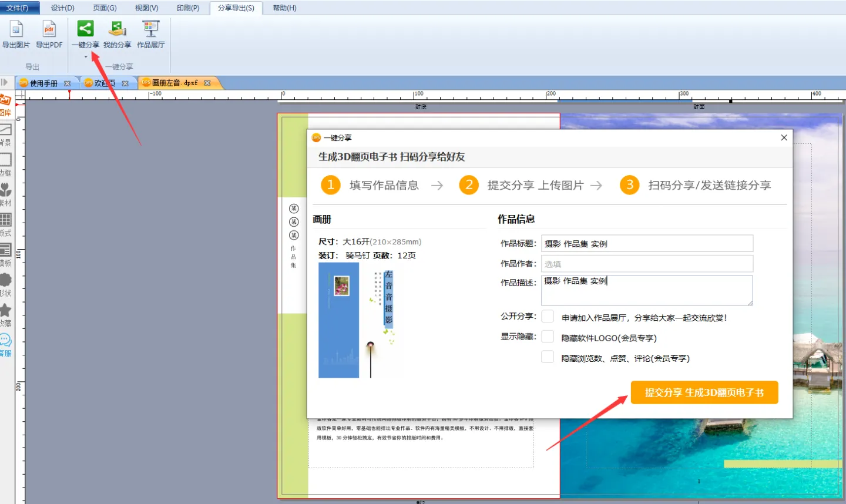Viewport: 846px width, 504px height.
Task: Open the 客服 customer service chat icon
Action: pos(6,341)
